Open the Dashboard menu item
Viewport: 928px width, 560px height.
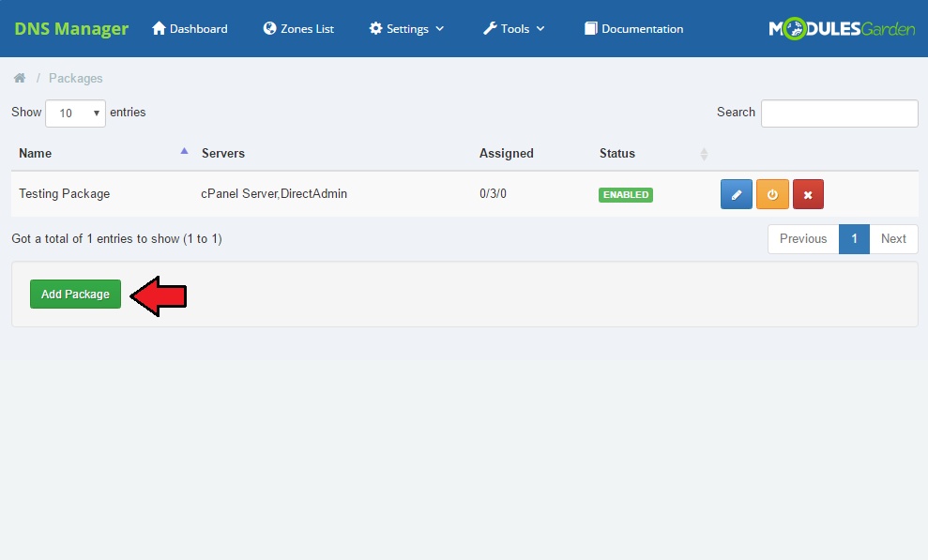190,28
